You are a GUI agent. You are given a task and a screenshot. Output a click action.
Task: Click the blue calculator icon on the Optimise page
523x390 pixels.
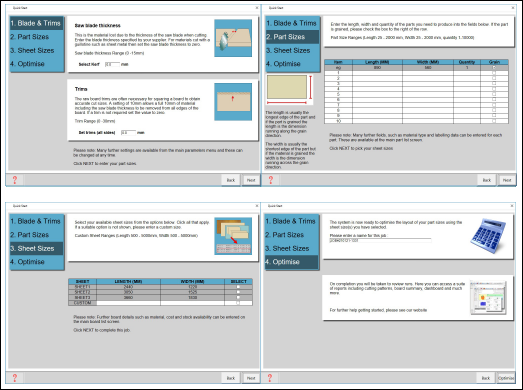pos(487,236)
